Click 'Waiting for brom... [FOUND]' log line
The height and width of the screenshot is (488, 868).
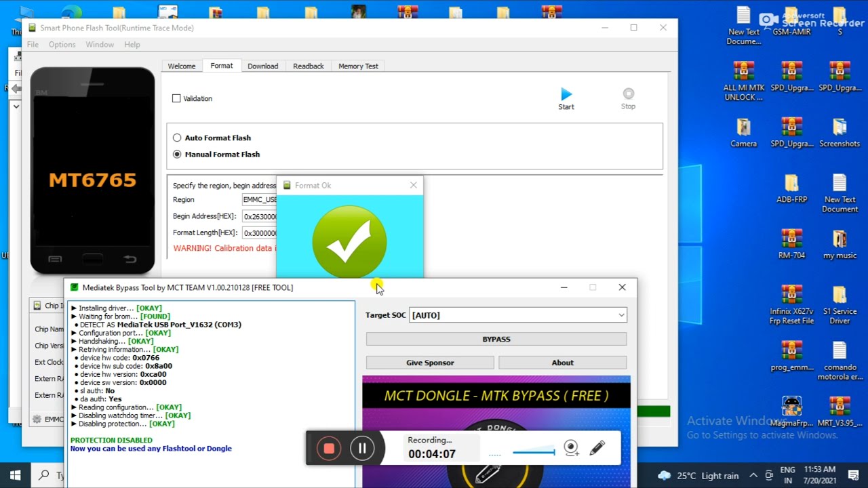coord(121,317)
